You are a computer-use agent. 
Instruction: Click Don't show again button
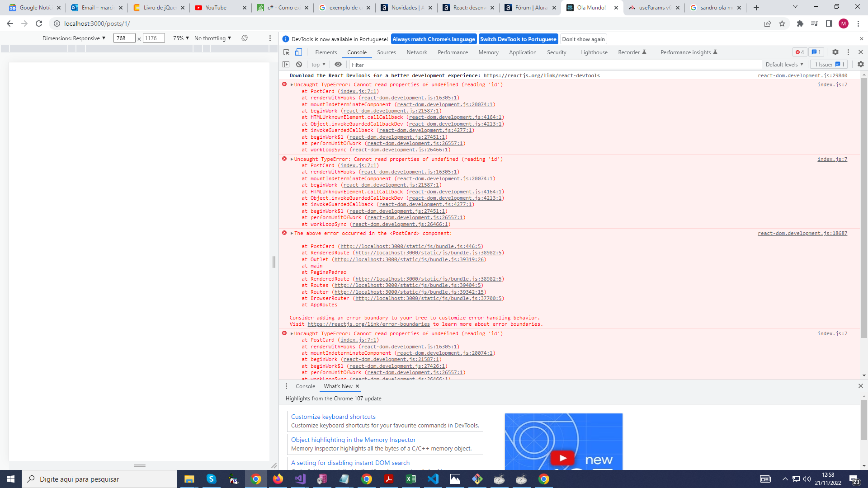pyautogui.click(x=583, y=39)
